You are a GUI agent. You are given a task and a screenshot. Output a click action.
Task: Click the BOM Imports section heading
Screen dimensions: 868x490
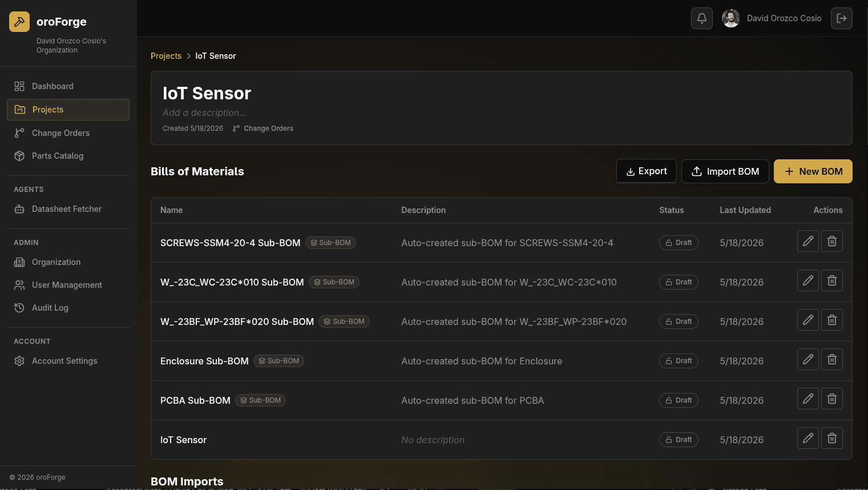pos(187,481)
